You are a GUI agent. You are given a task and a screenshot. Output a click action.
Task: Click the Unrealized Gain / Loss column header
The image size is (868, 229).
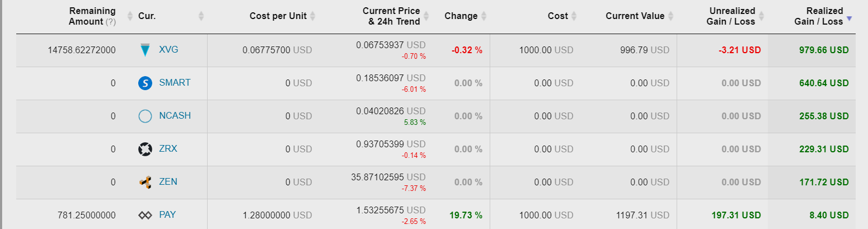(x=732, y=16)
